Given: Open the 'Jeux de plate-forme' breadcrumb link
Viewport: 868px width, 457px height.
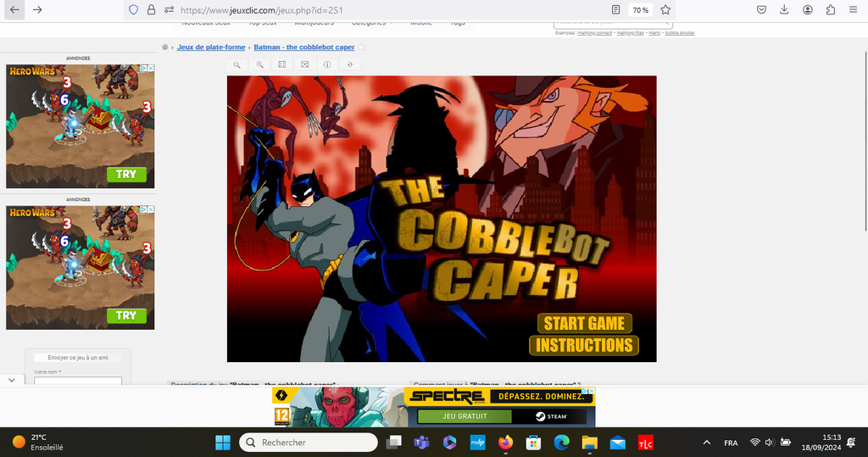Looking at the screenshot, I should pos(211,47).
